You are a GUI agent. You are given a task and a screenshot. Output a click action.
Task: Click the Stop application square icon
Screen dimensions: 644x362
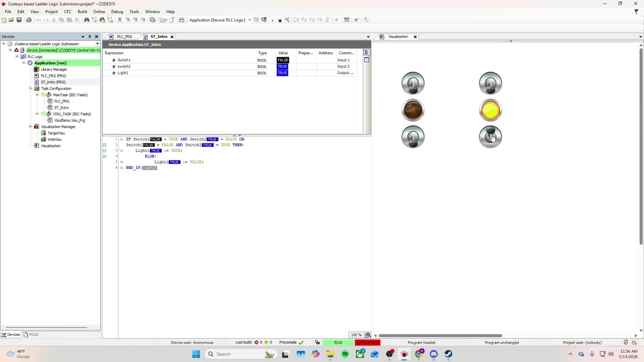click(280, 20)
